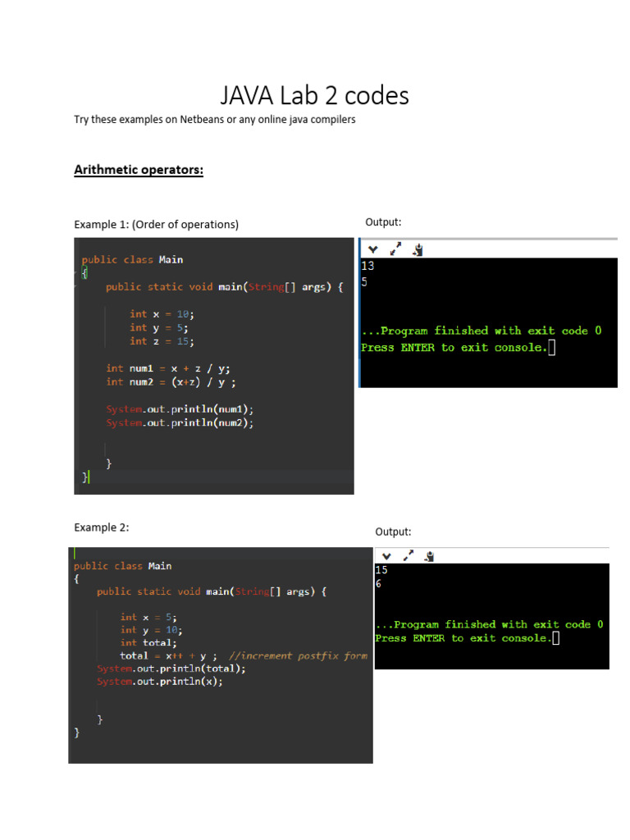Click "public class Main" in Example 1 code
630x840 pixels.
pos(132,260)
